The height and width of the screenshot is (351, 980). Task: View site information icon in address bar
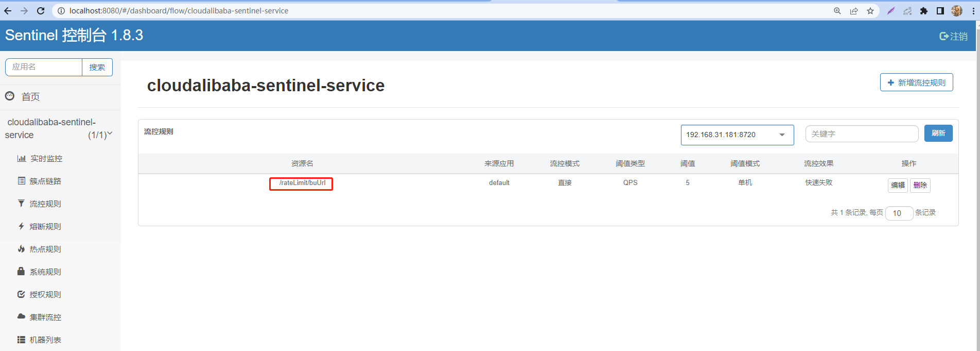point(61,11)
